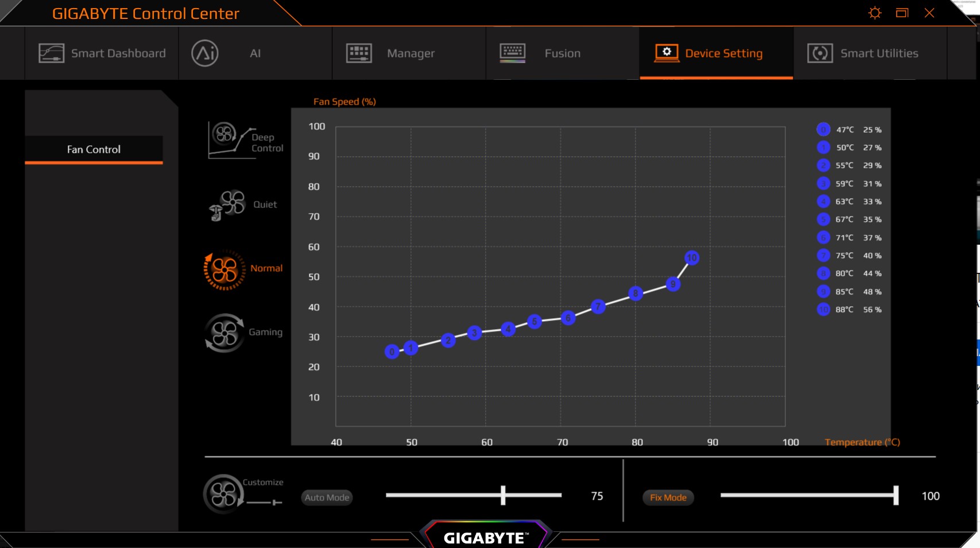
Task: Click legend marker 2 beside 55°C
Action: coord(823,165)
